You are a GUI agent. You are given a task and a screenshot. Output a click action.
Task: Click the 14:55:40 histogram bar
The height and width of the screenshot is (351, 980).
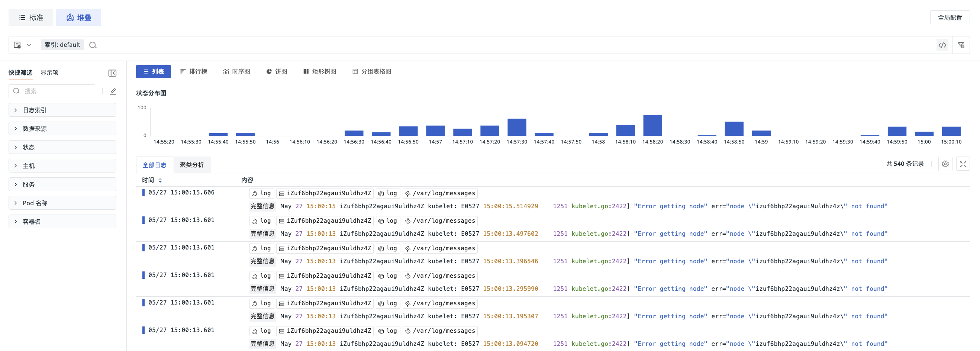pos(218,134)
